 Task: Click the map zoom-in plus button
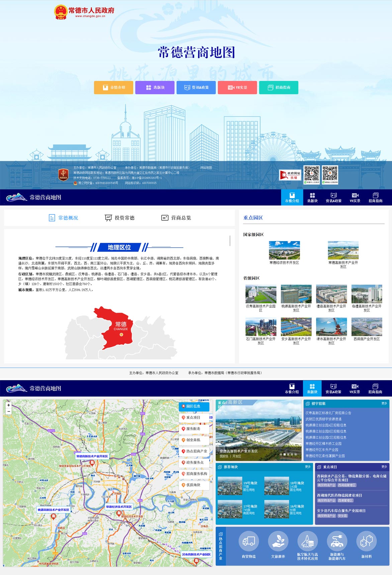pos(9,405)
